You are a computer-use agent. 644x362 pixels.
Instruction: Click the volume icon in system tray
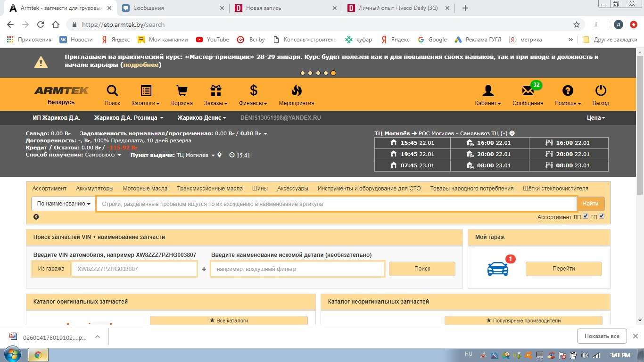585,355
